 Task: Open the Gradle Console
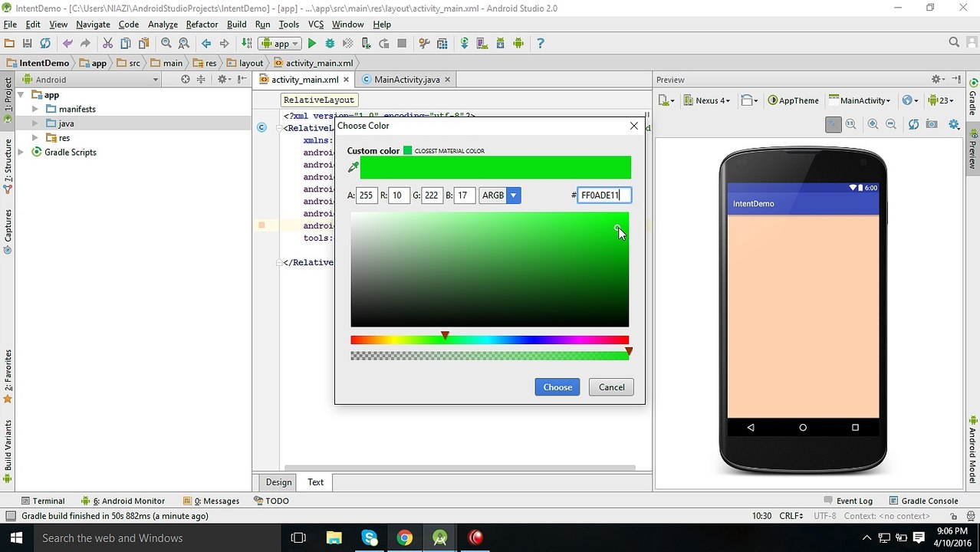coord(923,501)
